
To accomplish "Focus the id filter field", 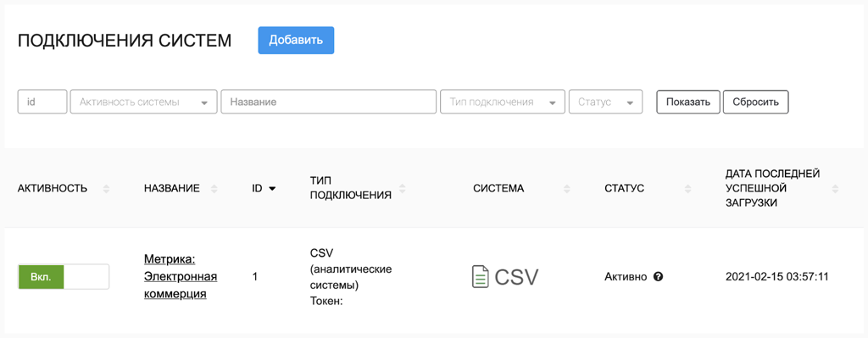I will [x=42, y=102].
